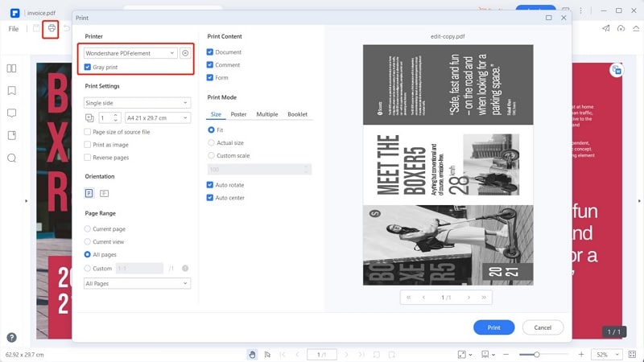644x362 pixels.
Task: Open search panel in left sidebar
Action: click(x=11, y=158)
